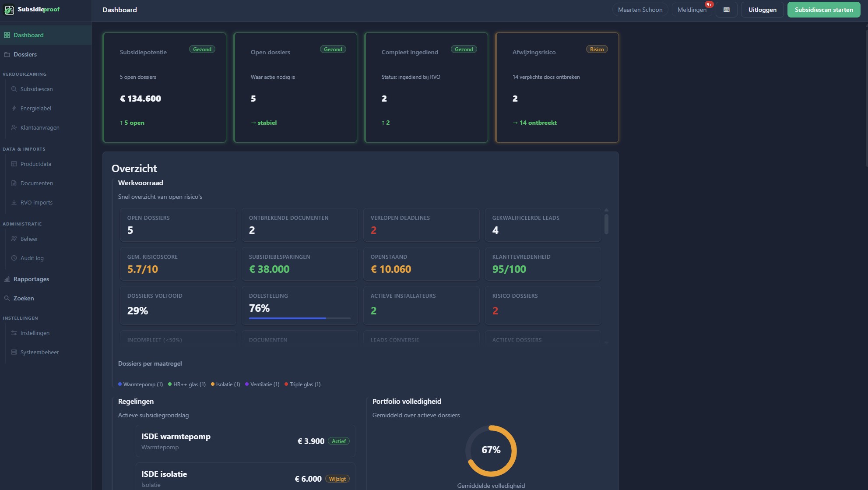Click the Openstaand € 10.060 tile
The height and width of the screenshot is (490, 868).
pos(422,264)
